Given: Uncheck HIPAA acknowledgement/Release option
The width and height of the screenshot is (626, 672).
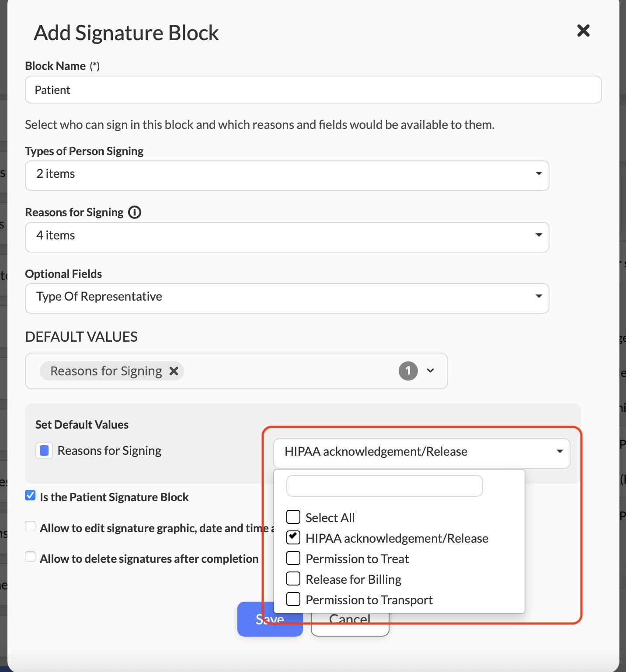Looking at the screenshot, I should coord(293,537).
